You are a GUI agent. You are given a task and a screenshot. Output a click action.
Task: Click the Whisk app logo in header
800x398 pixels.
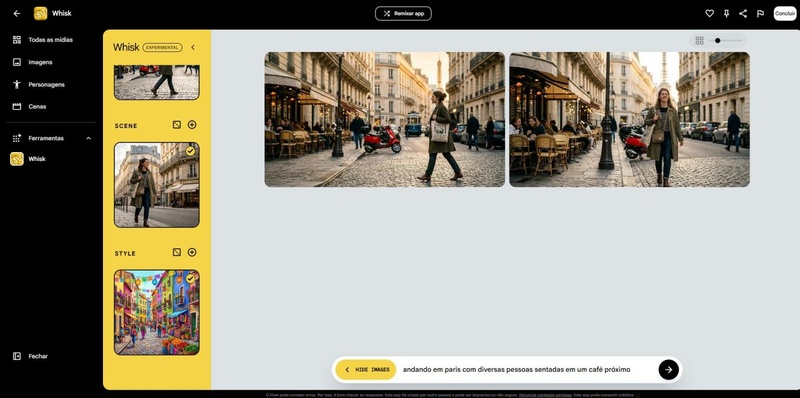tap(41, 14)
